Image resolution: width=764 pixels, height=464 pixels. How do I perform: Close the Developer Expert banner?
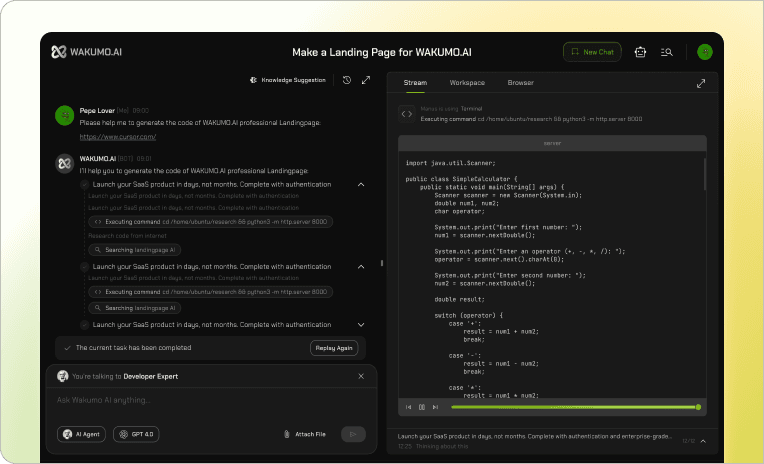point(361,376)
